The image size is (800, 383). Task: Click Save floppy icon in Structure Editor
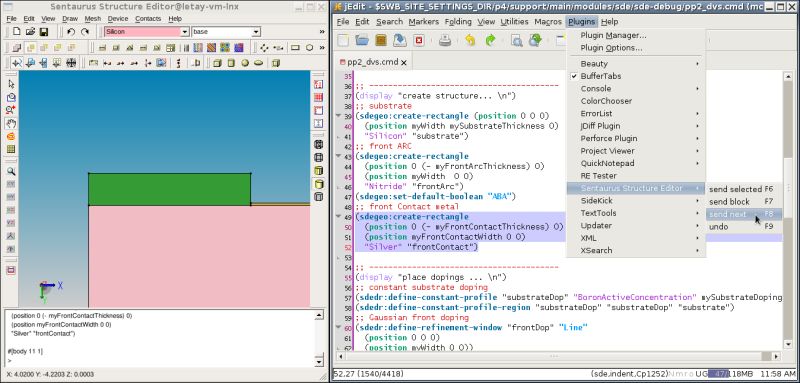pyautogui.click(x=44, y=32)
